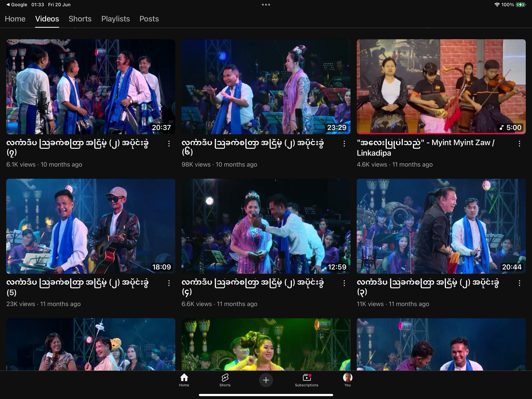532x399 pixels.
Task: Go to the channel Home tab
Action: point(15,19)
